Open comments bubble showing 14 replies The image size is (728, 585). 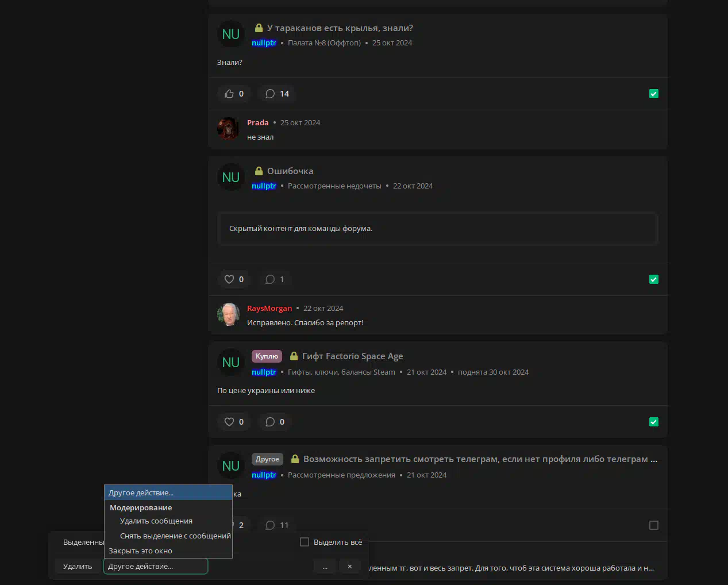pos(276,94)
